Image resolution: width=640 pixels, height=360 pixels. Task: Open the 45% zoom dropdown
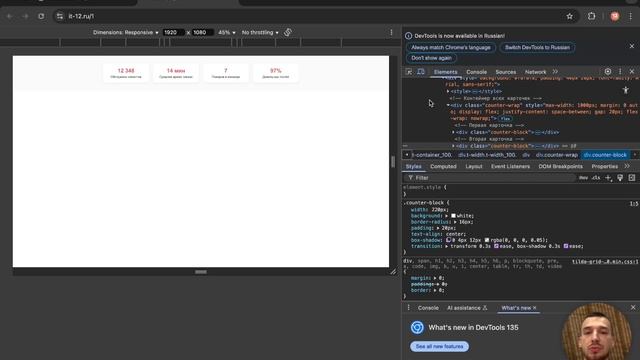click(x=227, y=32)
